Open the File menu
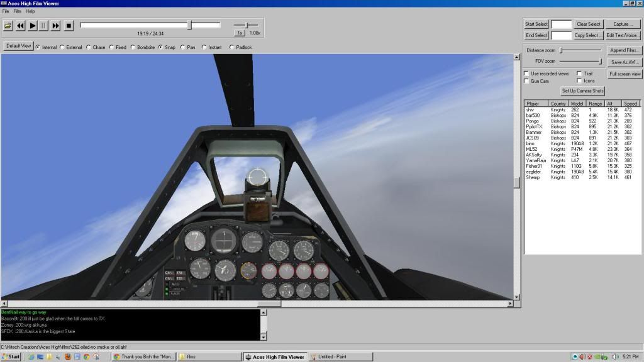This screenshot has height=362, width=644. tap(5, 11)
